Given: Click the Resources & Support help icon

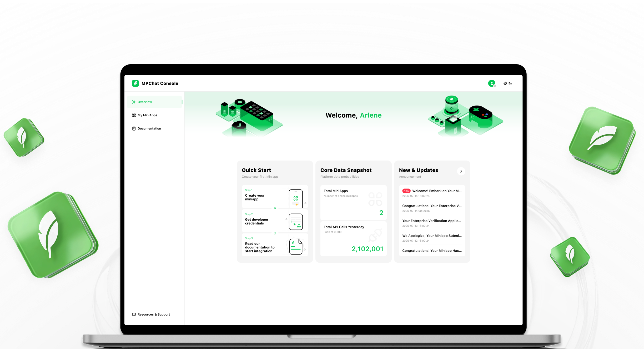Looking at the screenshot, I should [x=134, y=315].
